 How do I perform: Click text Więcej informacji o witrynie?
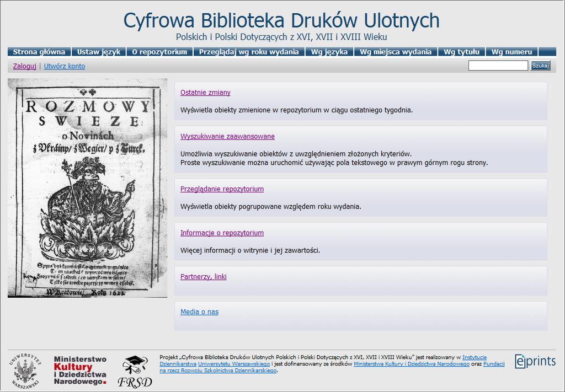pos(250,250)
